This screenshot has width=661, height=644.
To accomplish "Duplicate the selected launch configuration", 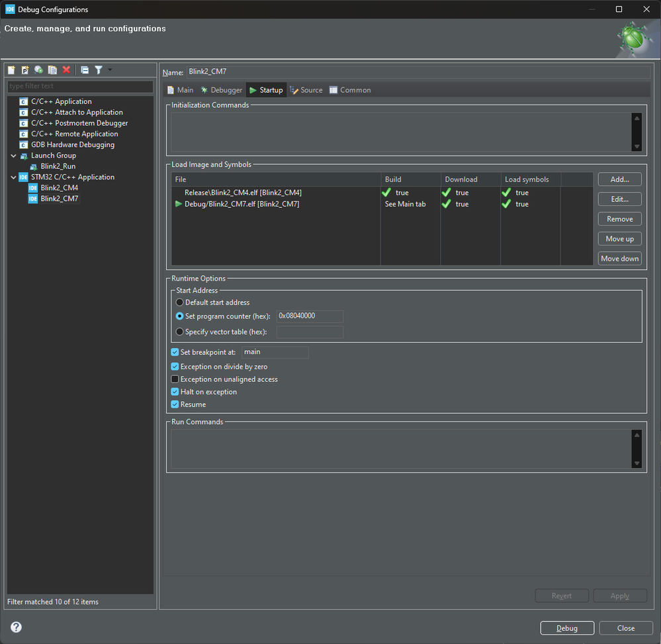I will pos(52,70).
